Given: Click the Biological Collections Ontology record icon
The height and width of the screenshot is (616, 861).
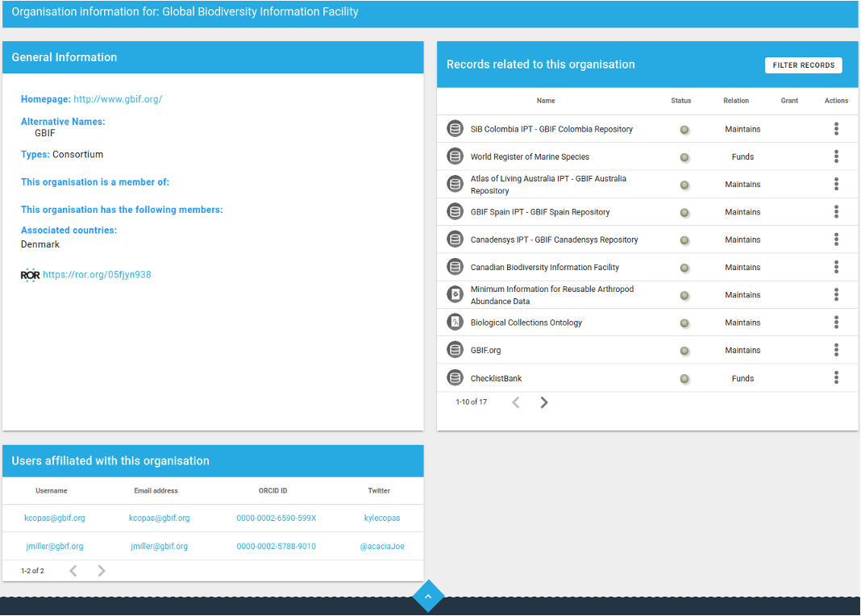Looking at the screenshot, I should pyautogui.click(x=455, y=323).
